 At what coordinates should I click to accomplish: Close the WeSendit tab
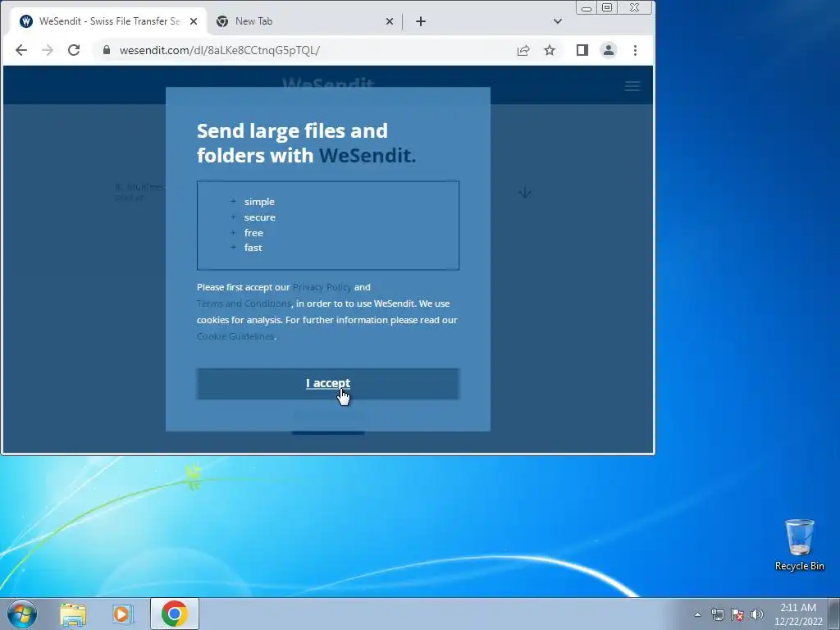coord(194,21)
